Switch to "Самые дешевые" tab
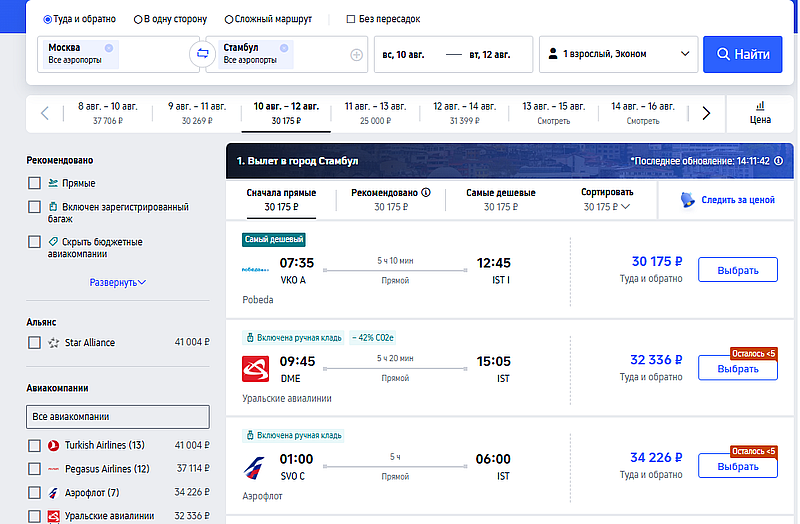This screenshot has width=800, height=524. pyautogui.click(x=500, y=199)
